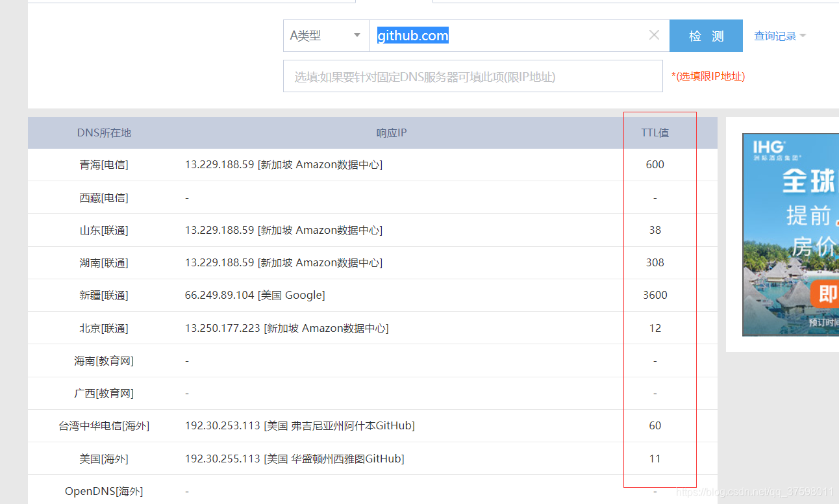This screenshot has width=839, height=504.
Task: Click the IP 192.30.255.113 entry
Action: coord(294,459)
